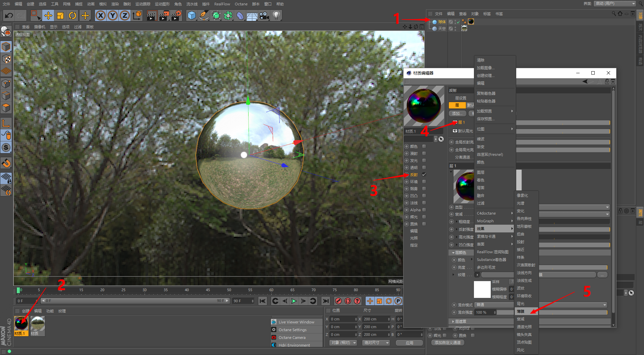The image size is (644, 355).
Task: Expand the 加载预置 submenu
Action: pyautogui.click(x=495, y=111)
